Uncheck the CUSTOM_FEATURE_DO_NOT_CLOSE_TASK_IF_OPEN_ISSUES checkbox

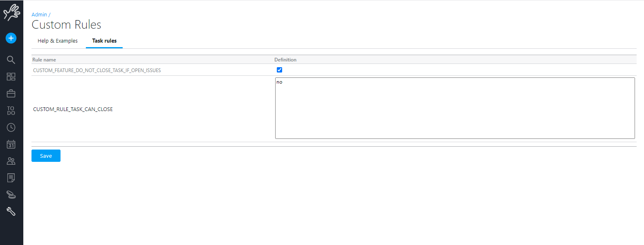click(x=279, y=70)
